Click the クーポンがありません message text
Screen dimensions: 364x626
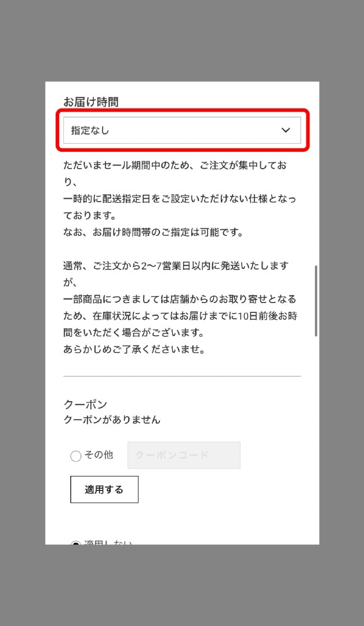[x=112, y=420]
